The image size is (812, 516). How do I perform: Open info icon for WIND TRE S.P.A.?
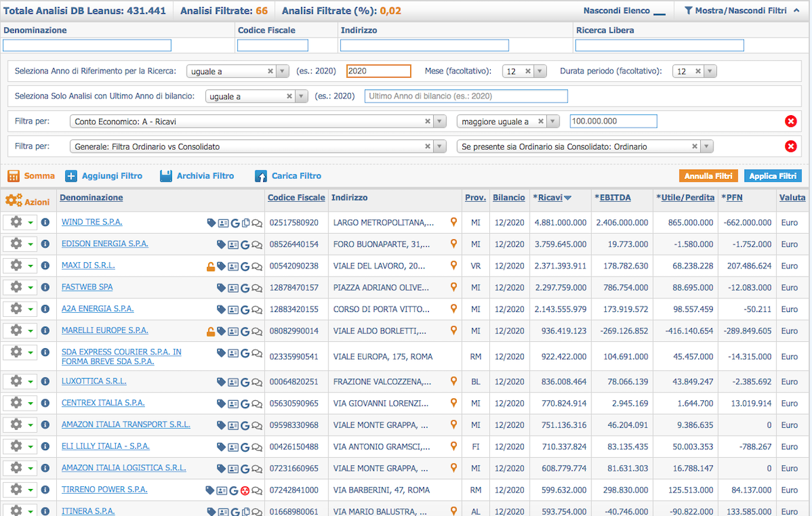pyautogui.click(x=46, y=222)
